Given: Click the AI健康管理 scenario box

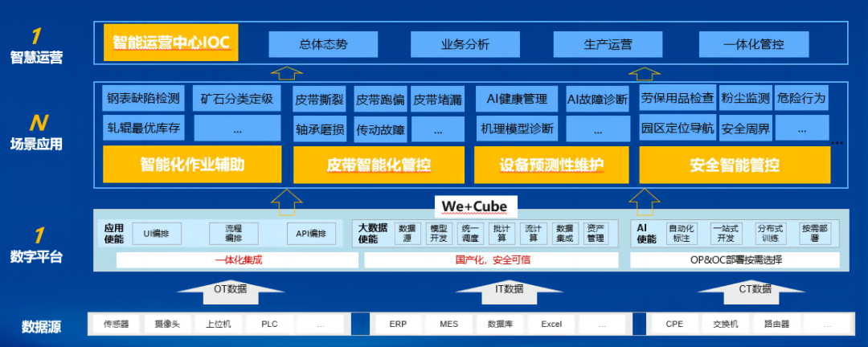Looking at the screenshot, I should point(517,100).
